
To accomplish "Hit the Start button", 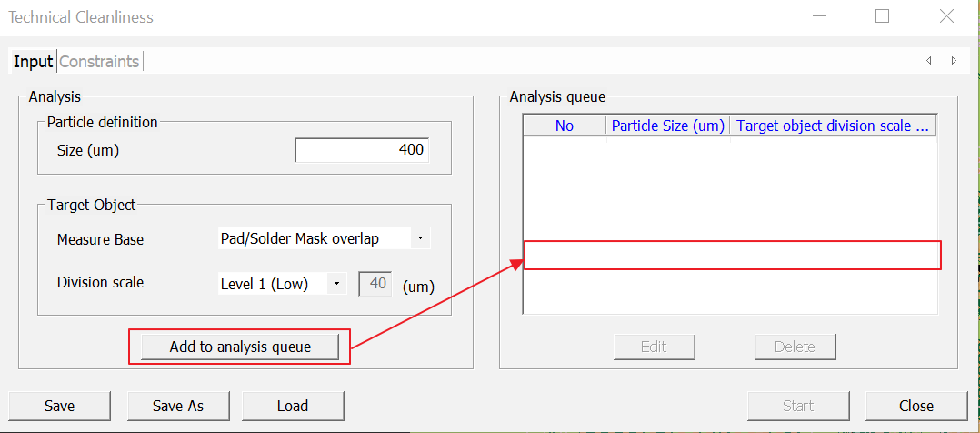I will 798,406.
